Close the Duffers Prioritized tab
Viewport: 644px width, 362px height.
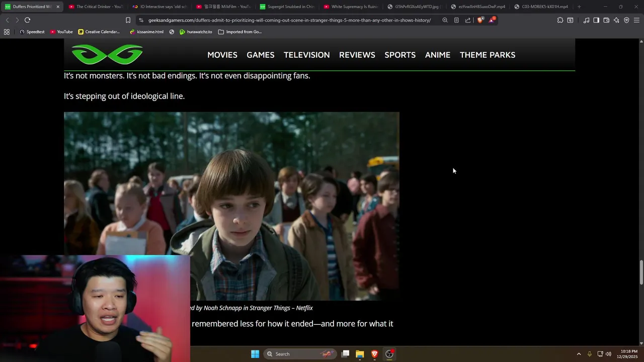(58, 7)
